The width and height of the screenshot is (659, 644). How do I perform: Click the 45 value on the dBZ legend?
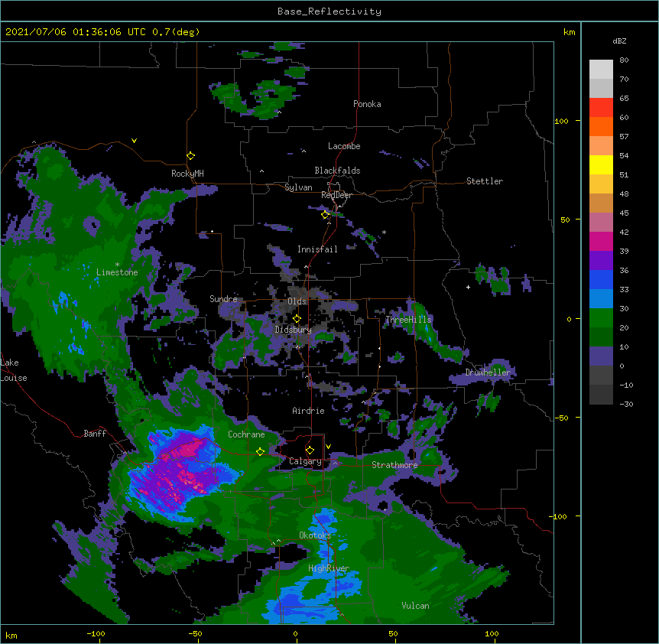point(624,213)
